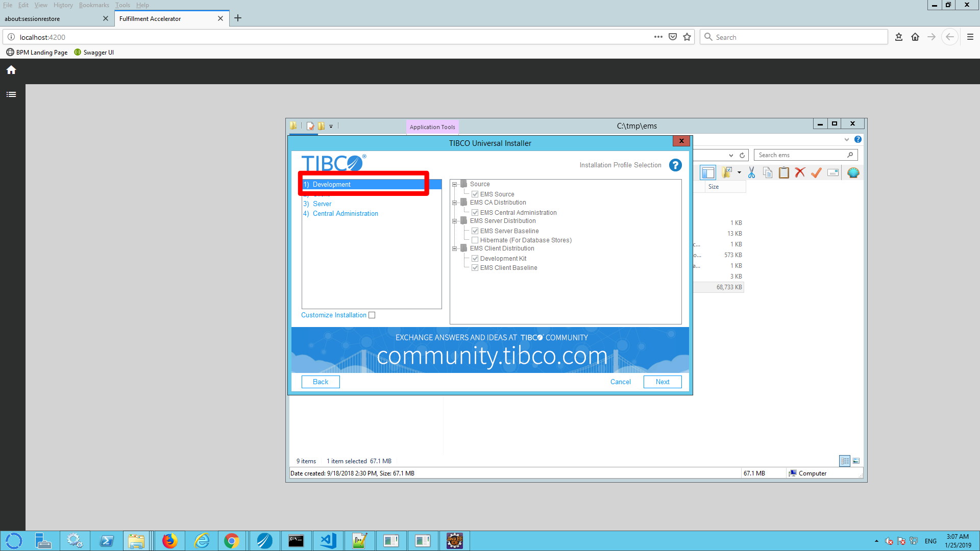Click the Next button in installer
This screenshot has width=980, height=551.
[663, 382]
